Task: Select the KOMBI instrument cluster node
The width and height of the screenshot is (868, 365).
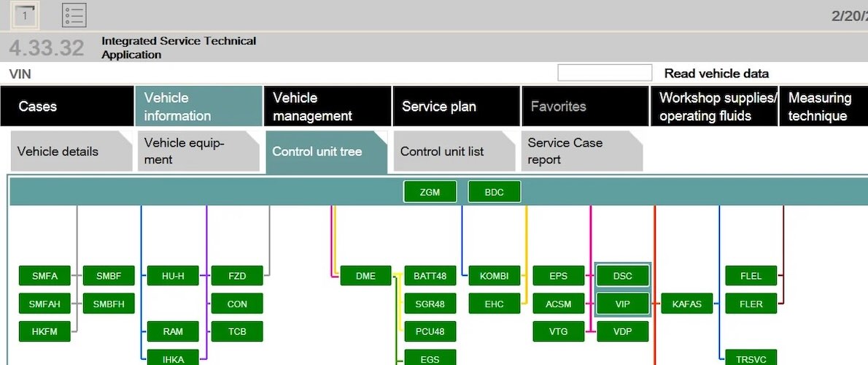Action: (x=494, y=276)
